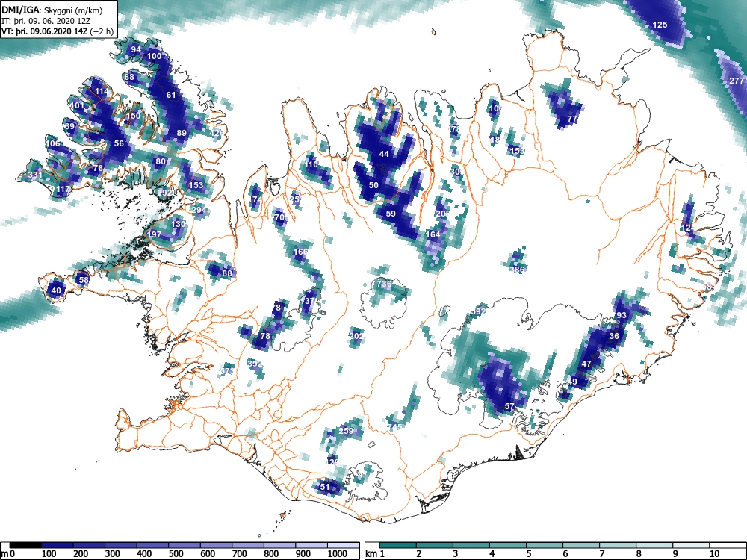The width and height of the screenshot is (747, 560).
Task: Click the map value 130
Action: 179,224
